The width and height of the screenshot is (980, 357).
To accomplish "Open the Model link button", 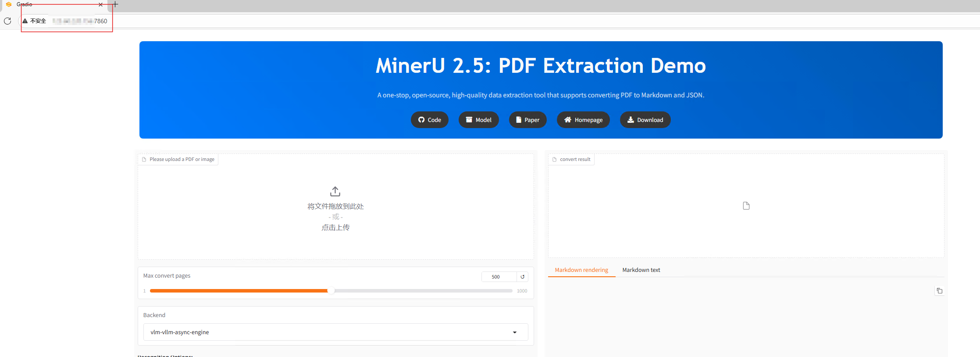I will pyautogui.click(x=479, y=120).
